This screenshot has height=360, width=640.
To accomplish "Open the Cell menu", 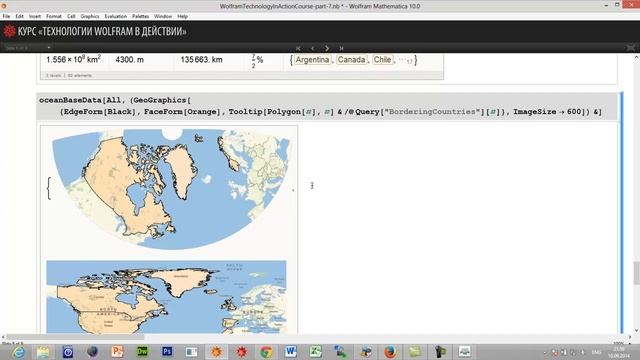I will tap(71, 16).
